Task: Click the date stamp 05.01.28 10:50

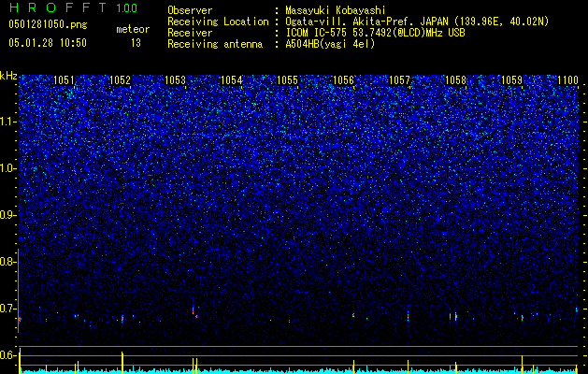Action: (48, 43)
